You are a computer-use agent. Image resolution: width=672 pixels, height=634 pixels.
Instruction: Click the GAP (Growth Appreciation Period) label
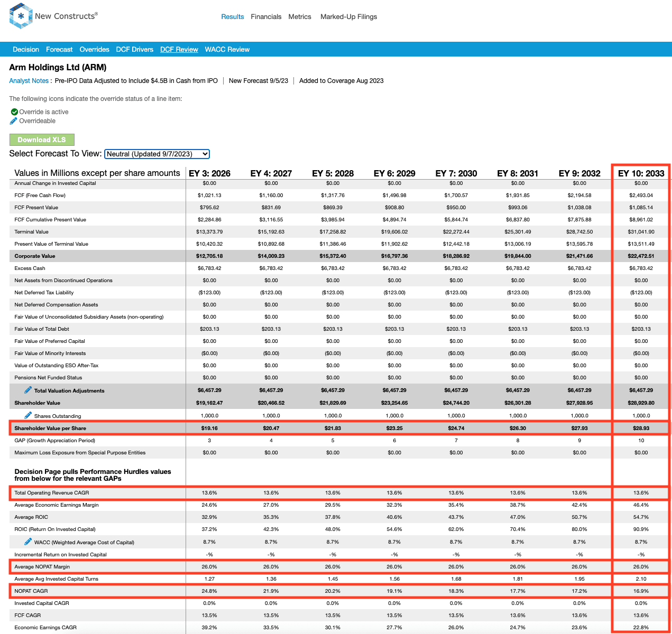coord(55,441)
